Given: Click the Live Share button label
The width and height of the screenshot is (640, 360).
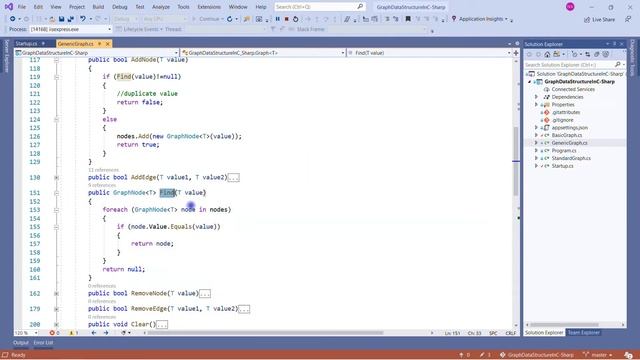Looking at the screenshot, I should (603, 20).
